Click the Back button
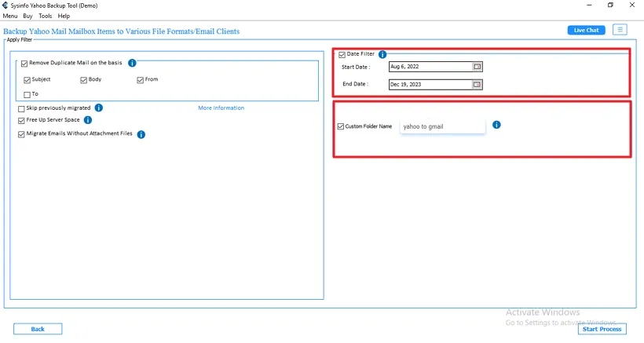This screenshot has width=644, height=343. click(x=38, y=329)
